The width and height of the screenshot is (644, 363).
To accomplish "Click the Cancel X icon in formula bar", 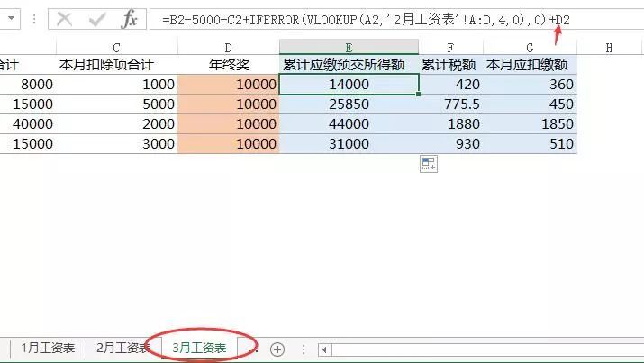I will pos(64,19).
